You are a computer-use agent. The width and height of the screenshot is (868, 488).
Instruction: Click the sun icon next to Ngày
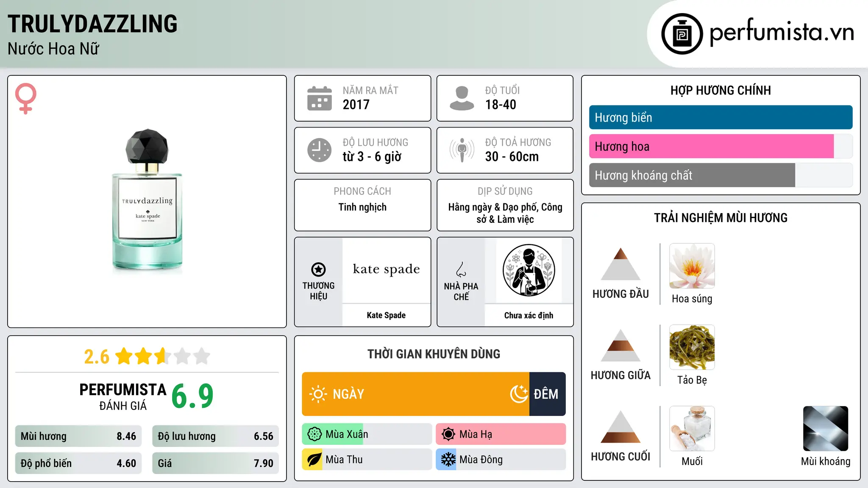tap(318, 394)
